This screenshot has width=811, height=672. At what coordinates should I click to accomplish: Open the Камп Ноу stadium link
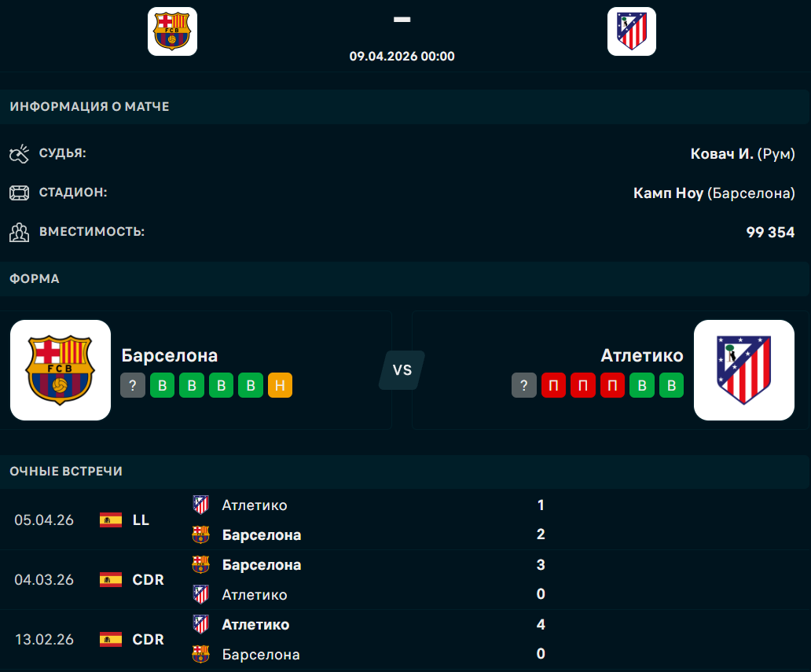pyautogui.click(x=668, y=193)
